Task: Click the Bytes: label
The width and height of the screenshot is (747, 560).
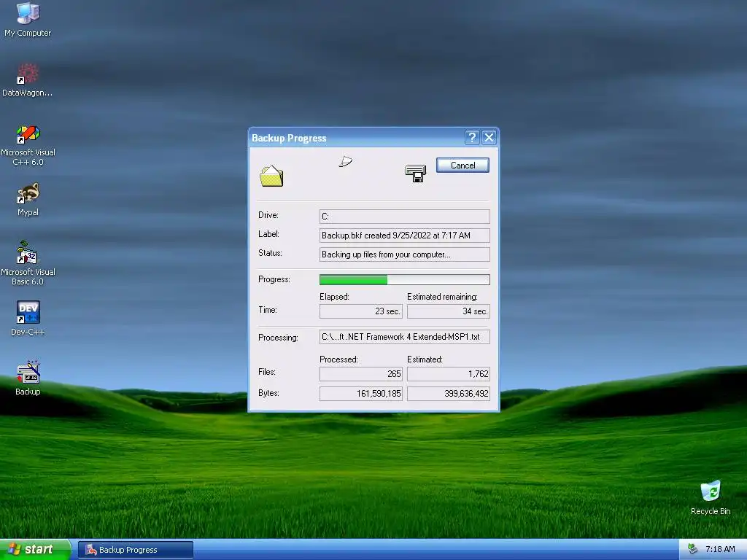Action: point(268,393)
